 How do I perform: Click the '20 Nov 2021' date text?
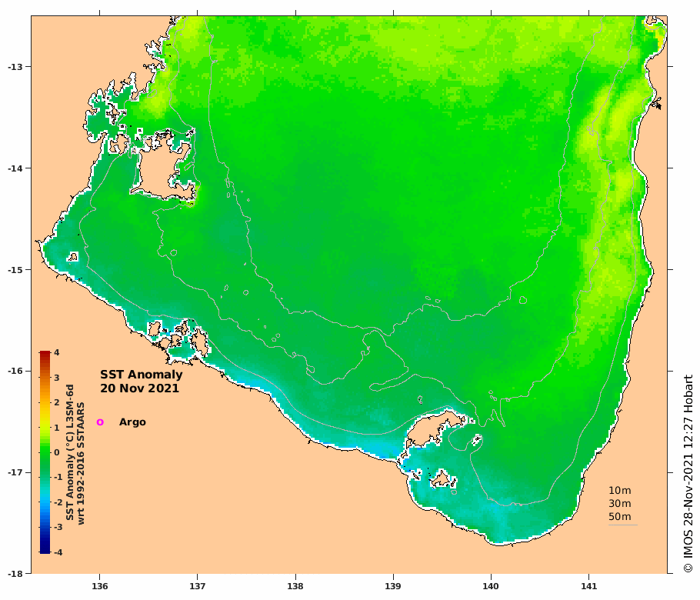[139, 388]
